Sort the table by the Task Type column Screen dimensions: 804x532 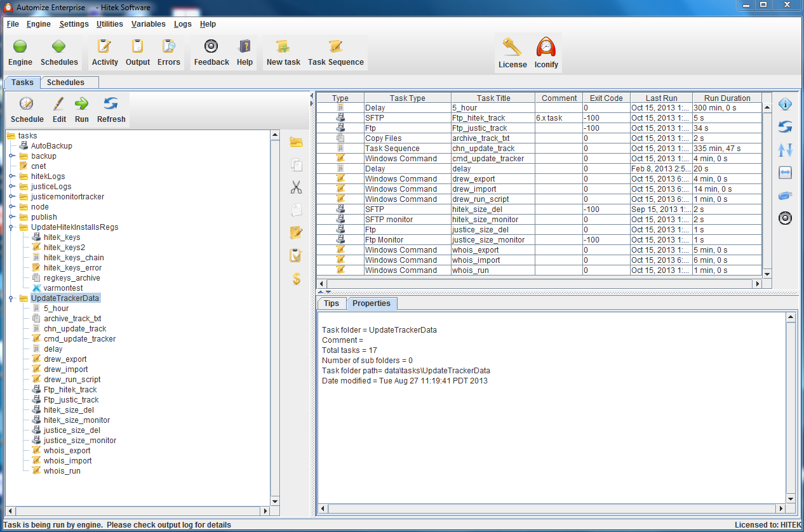coord(407,98)
